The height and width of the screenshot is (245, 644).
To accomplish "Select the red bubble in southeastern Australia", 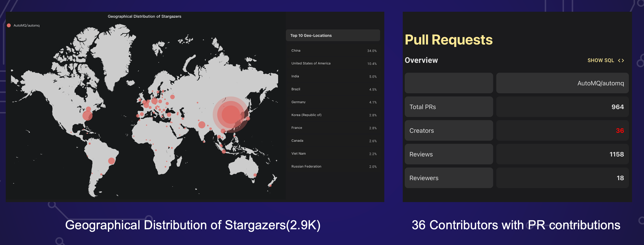I will click(255, 175).
